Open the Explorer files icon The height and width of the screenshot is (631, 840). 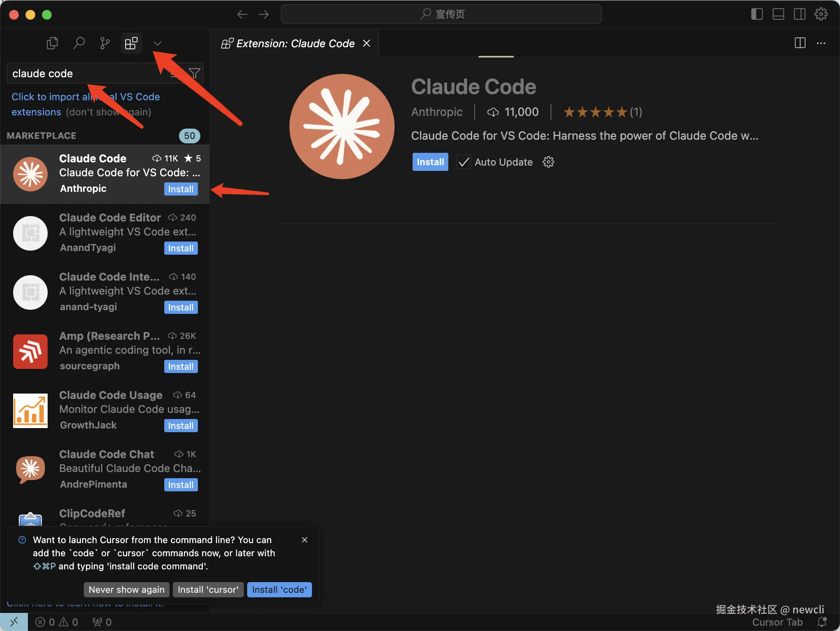point(52,43)
